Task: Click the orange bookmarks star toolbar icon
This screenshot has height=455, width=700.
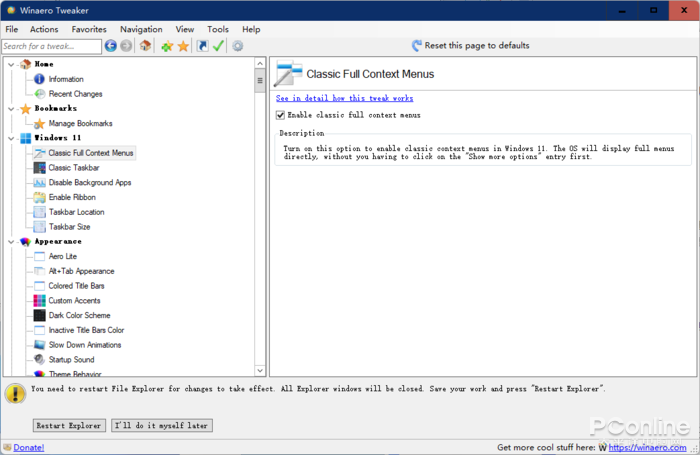Action: pos(183,46)
